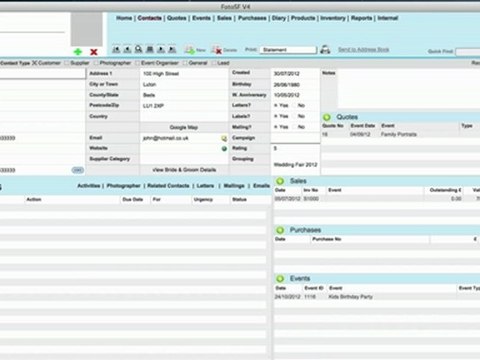
Task: Select No for Labels
Action: click(295, 116)
